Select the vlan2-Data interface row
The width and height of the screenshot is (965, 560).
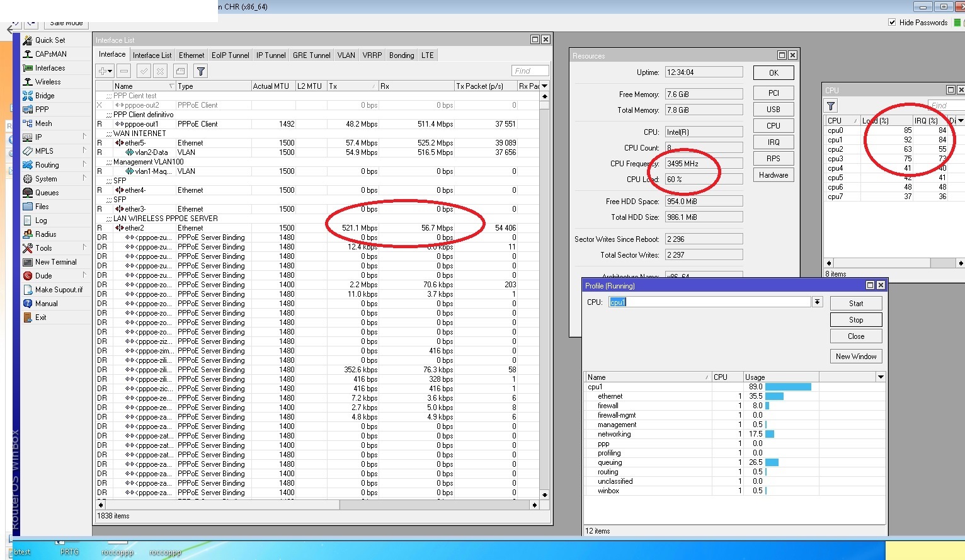pyautogui.click(x=316, y=152)
